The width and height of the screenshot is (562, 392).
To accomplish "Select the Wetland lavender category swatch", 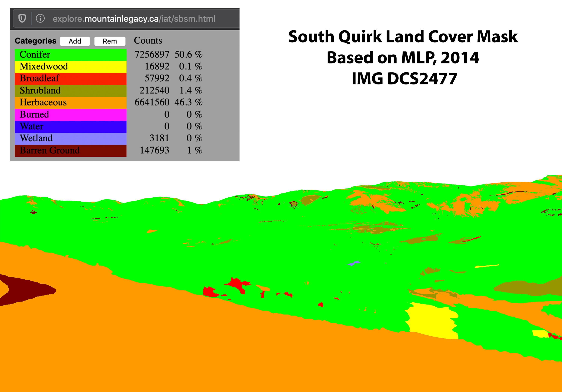I will [x=70, y=138].
